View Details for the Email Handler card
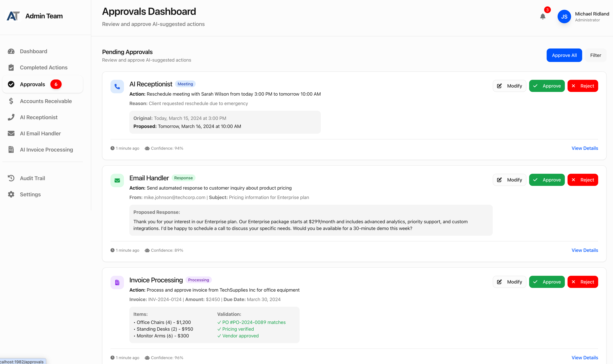This screenshot has width=613, height=364. [585, 250]
